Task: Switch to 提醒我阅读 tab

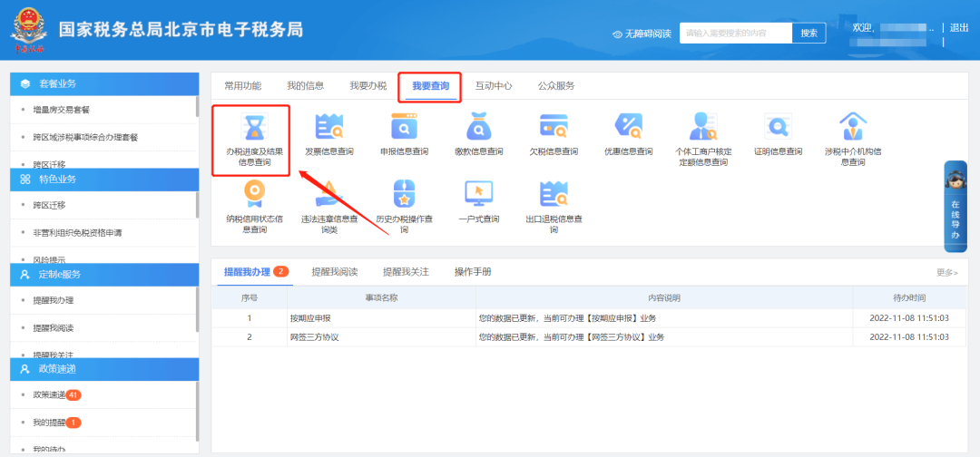Action: coord(334,272)
